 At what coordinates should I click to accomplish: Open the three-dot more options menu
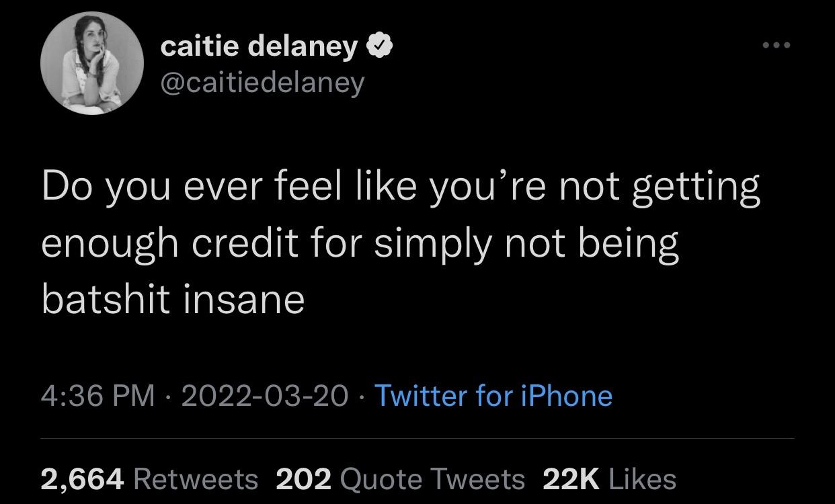point(777,44)
